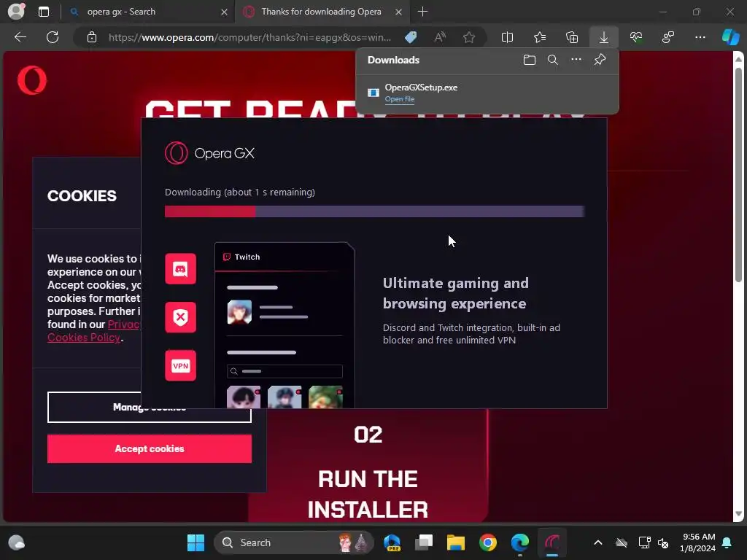Click the Opera GX logo in installer
Image resolution: width=747 pixels, height=560 pixels.
[209, 153]
